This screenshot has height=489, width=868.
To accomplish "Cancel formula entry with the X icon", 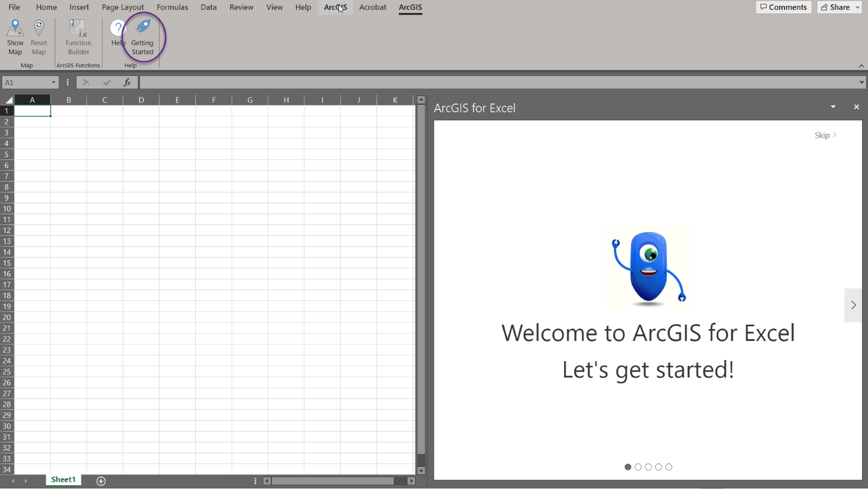I will pos(86,82).
